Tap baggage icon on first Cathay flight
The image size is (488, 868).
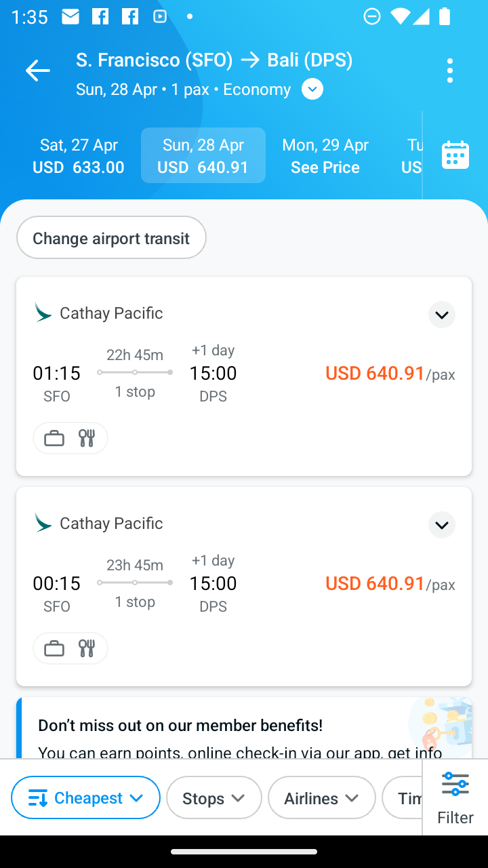tap(54, 438)
